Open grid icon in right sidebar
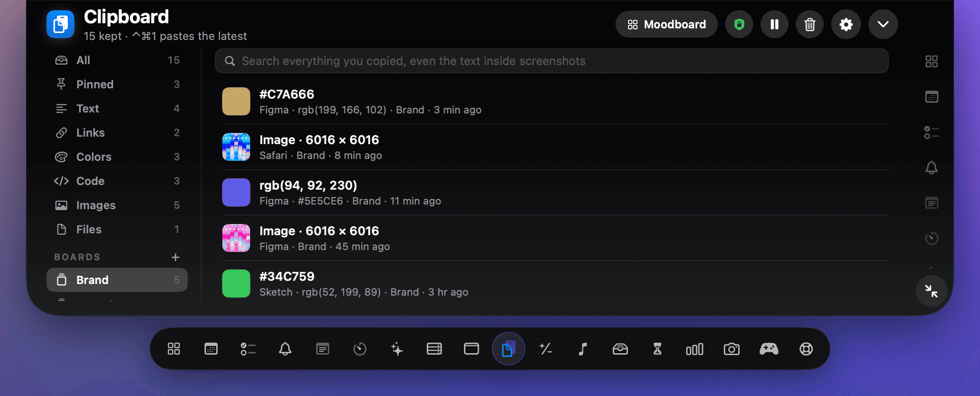The height and width of the screenshot is (396, 980). (x=932, y=61)
